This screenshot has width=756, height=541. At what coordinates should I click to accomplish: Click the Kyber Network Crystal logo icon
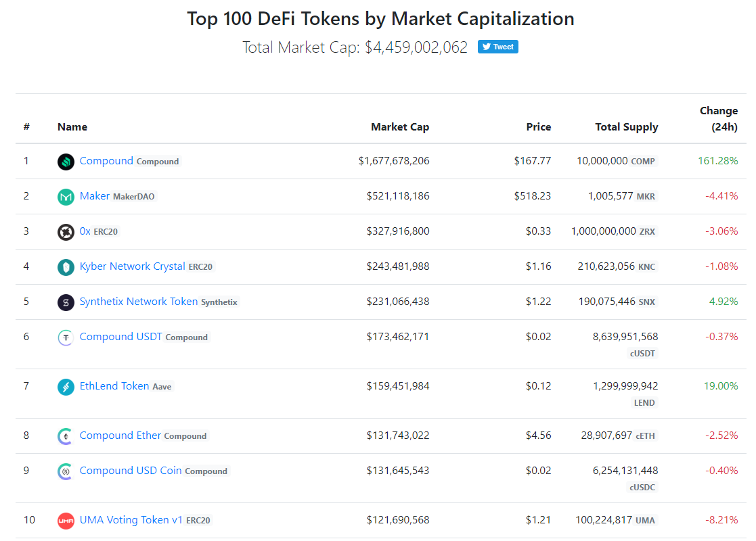[66, 267]
